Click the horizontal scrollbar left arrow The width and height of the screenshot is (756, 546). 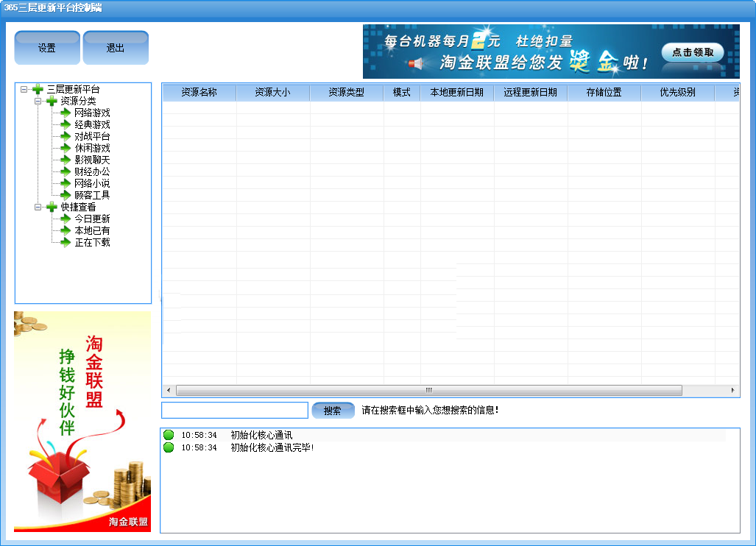[x=169, y=390]
